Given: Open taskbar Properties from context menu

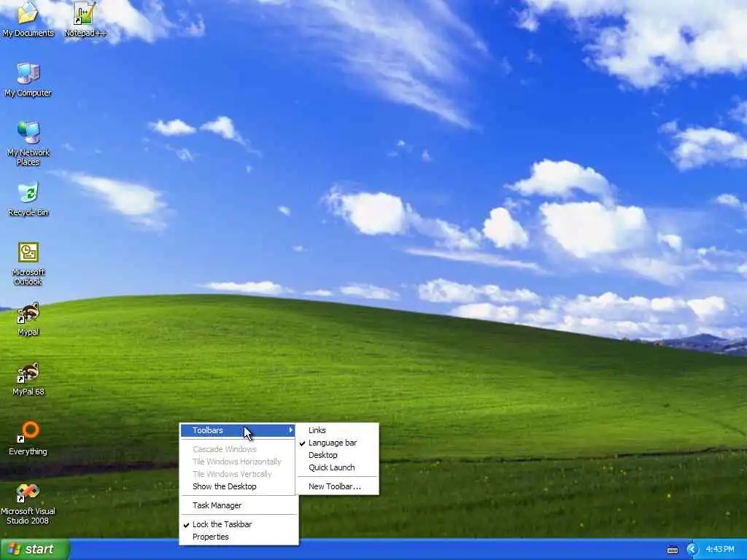Looking at the screenshot, I should (x=238, y=537).
